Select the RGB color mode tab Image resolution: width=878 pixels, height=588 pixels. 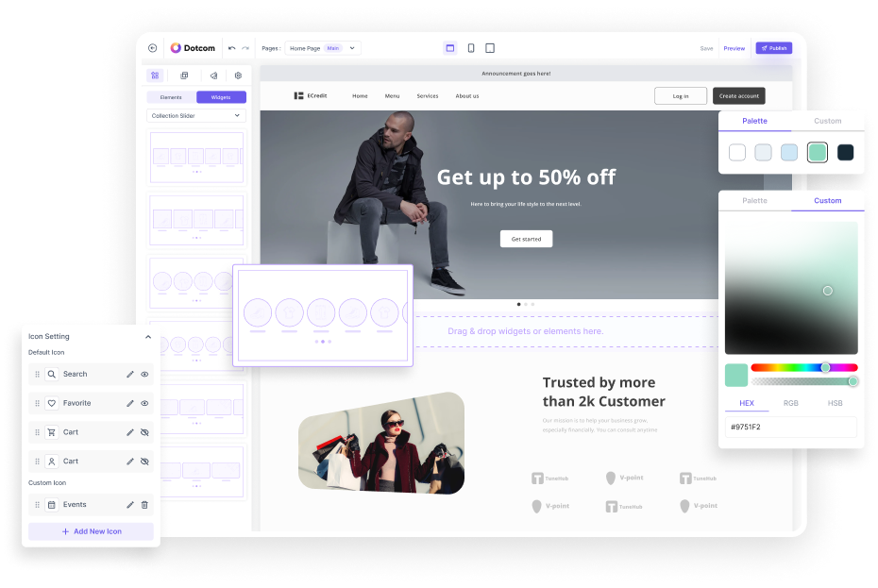coord(790,403)
